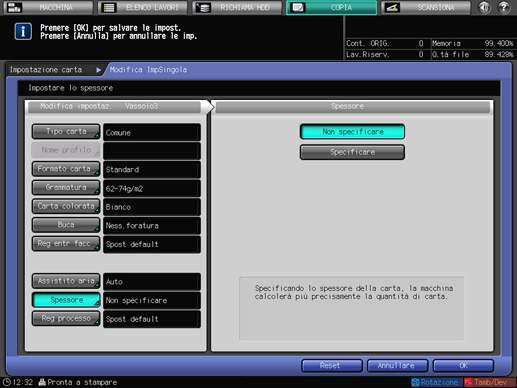Click the Q.tà file 89.428% readout
Viewport: 517px width, 388px height.
coord(473,54)
